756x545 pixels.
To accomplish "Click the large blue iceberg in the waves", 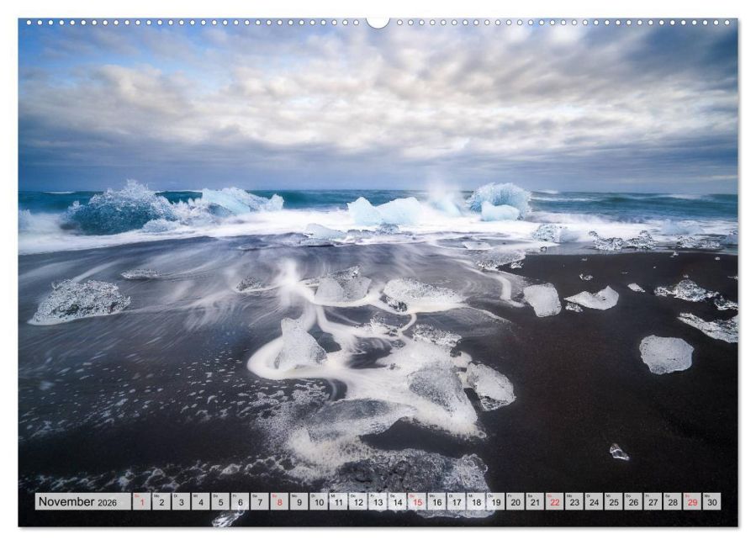I will [122, 207].
